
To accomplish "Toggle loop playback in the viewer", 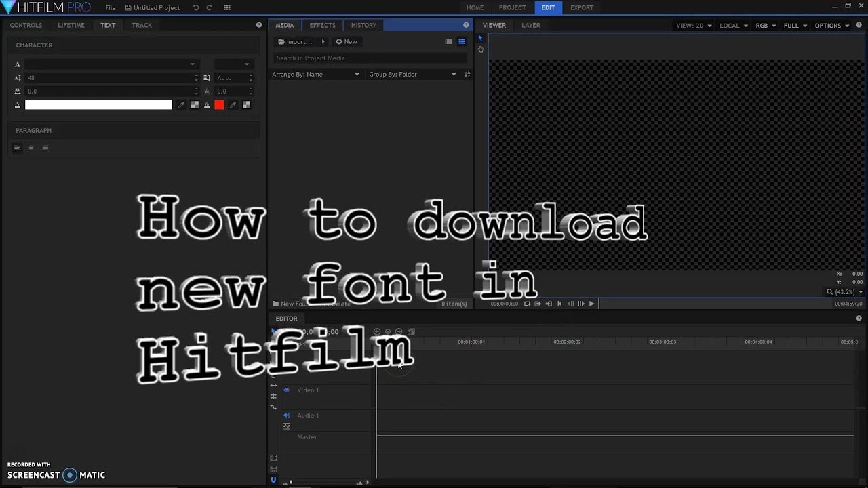I will coord(527,304).
